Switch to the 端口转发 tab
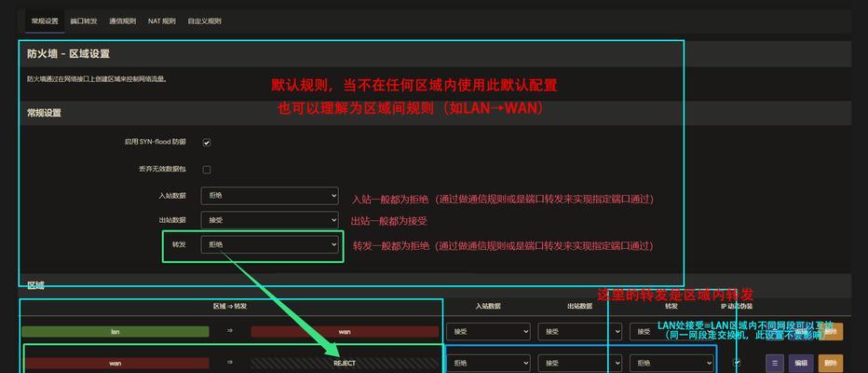868x373 pixels. [x=84, y=21]
